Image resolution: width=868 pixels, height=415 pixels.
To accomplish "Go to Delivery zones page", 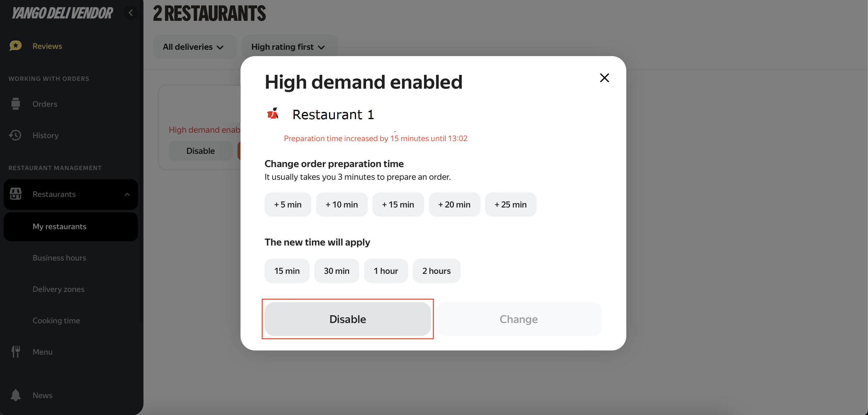I will click(58, 289).
